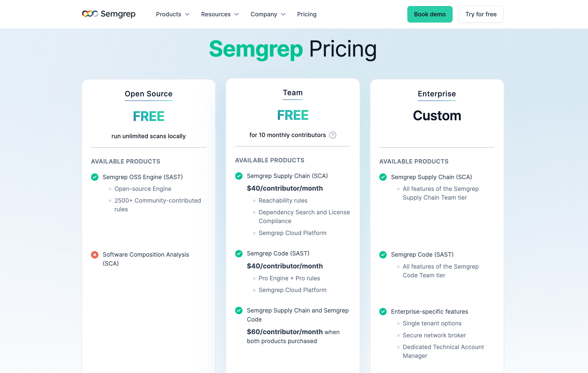Select the Pricing menu item
Screen dimensions: 588x373
click(306, 14)
